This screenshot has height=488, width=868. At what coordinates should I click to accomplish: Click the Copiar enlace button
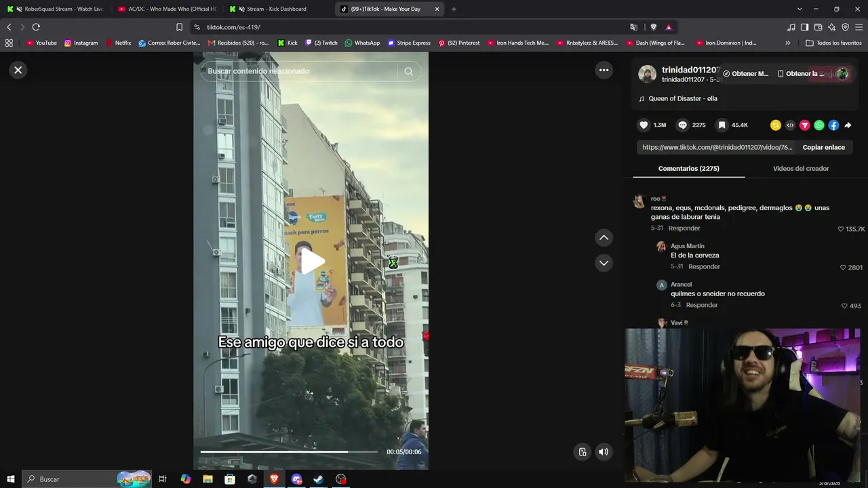coord(824,147)
